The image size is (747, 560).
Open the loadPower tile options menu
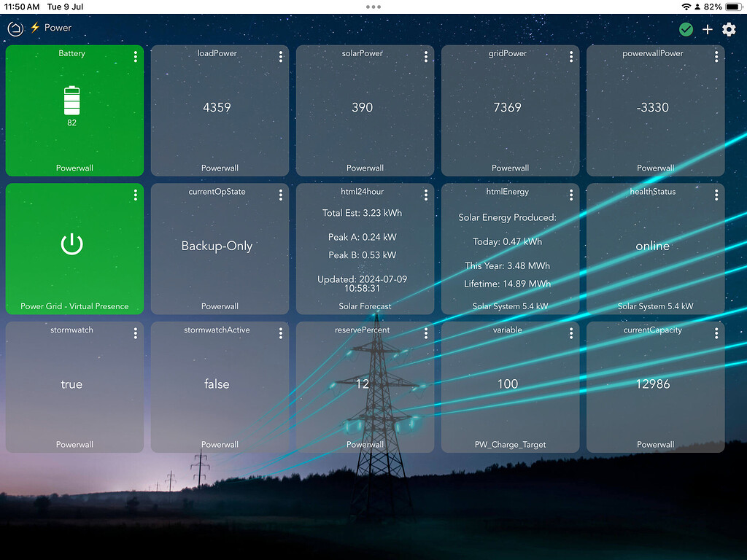(280, 57)
